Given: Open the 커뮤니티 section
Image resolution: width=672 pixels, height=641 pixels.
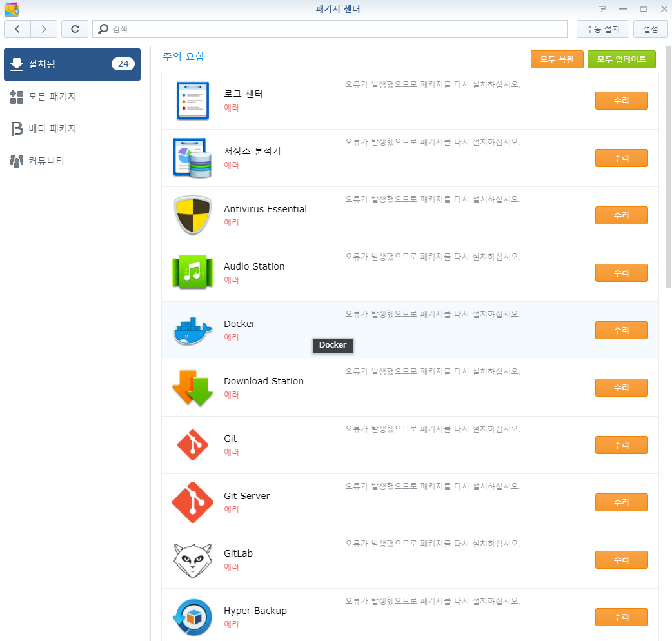Looking at the screenshot, I should pos(72,161).
